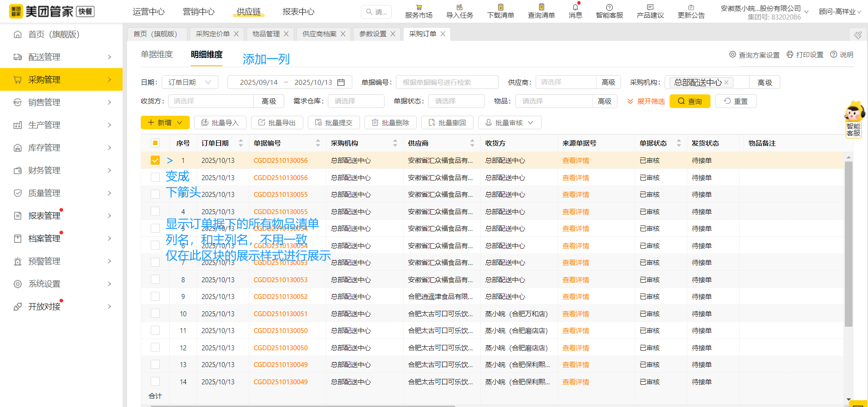This screenshot has width=868, height=407.
Task: Check the row 9 checkbox
Action: coord(155,296)
